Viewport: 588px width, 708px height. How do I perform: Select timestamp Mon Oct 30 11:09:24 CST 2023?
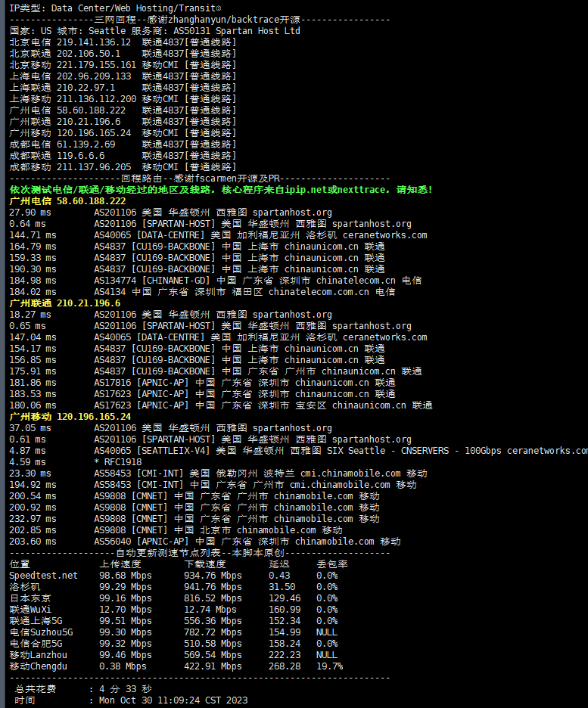point(173,700)
